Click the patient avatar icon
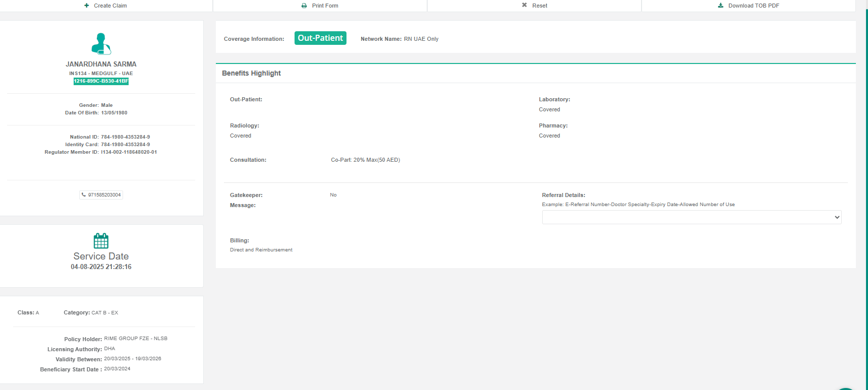This screenshot has height=390, width=868. (101, 44)
